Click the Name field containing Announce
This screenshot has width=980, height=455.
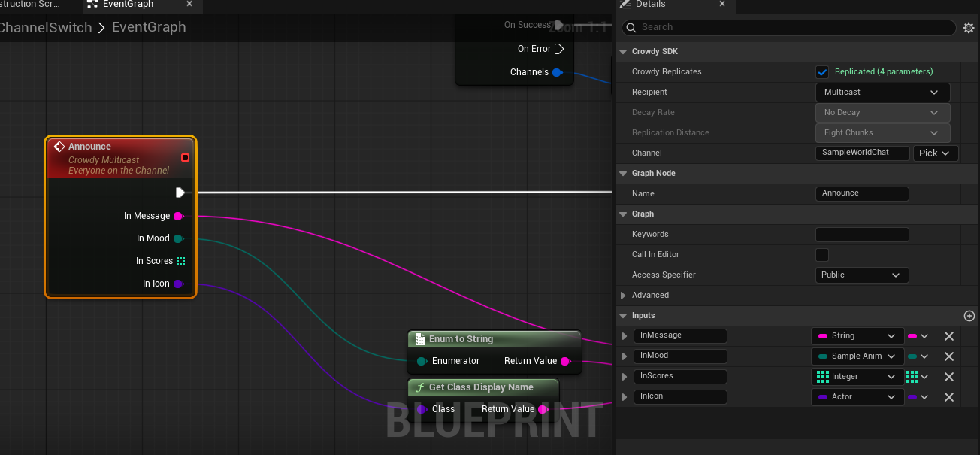click(x=862, y=194)
